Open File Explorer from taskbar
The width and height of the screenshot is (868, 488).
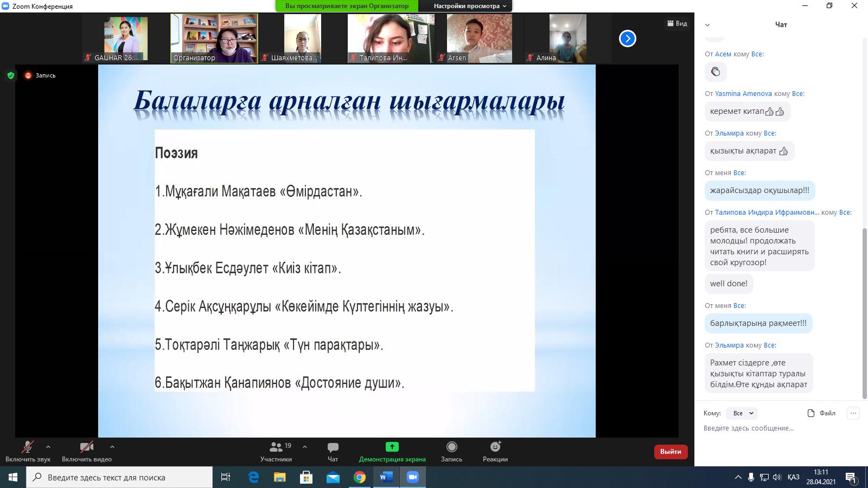pos(279,477)
